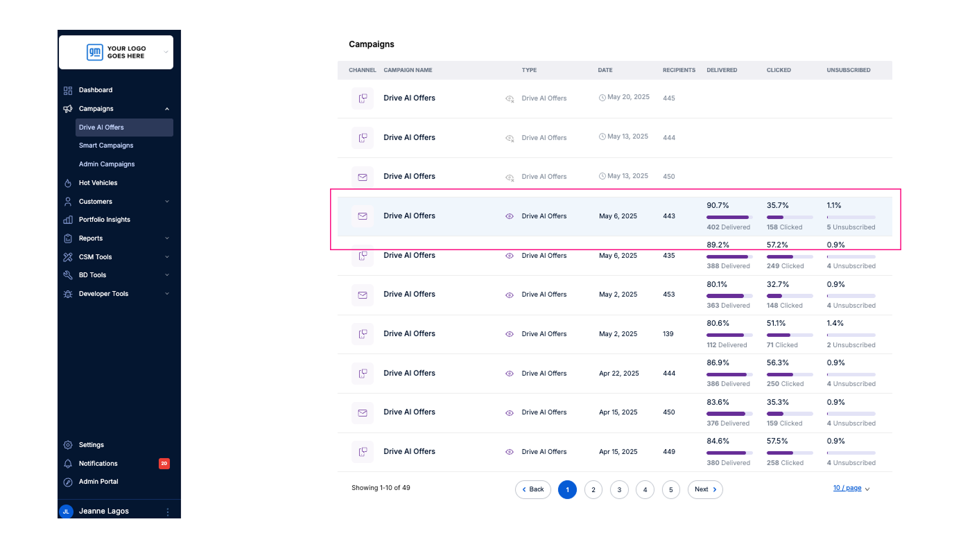972x560 pixels.
Task: Click the Dashboard grid icon in sidebar
Action: click(68, 90)
